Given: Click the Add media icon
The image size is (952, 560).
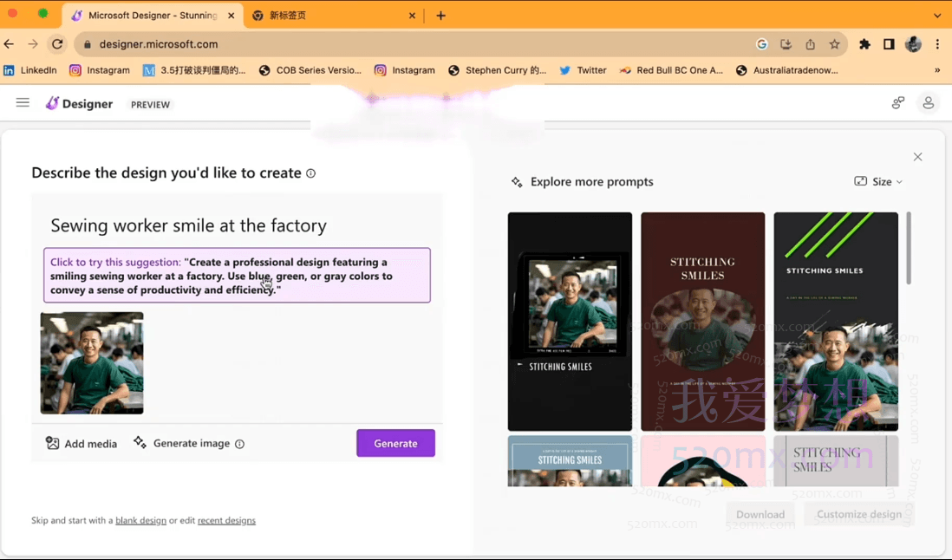Looking at the screenshot, I should (x=53, y=443).
